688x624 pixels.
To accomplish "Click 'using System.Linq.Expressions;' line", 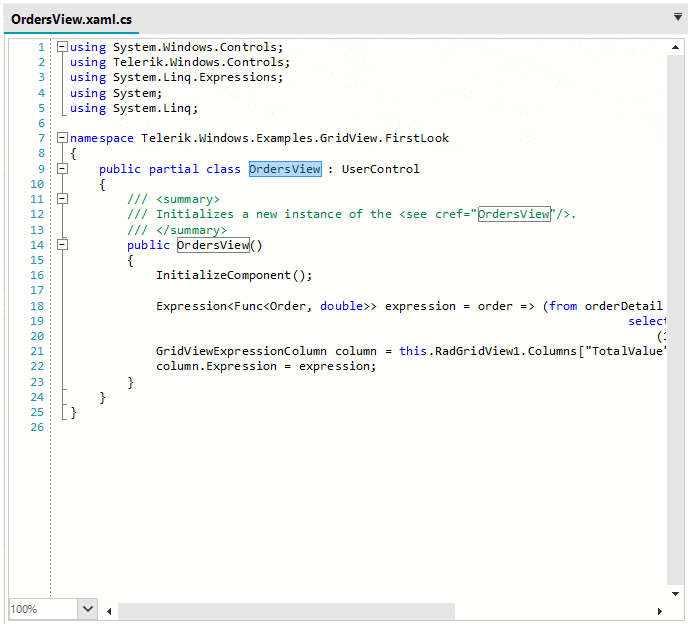I will [176, 77].
